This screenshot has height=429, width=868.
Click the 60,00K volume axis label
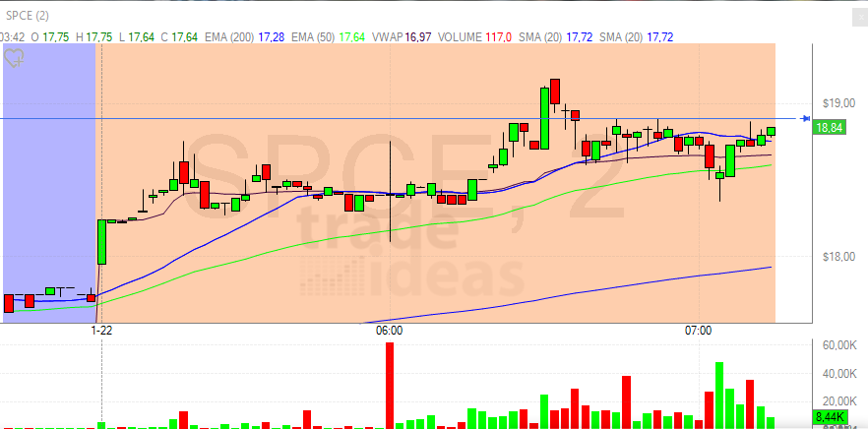point(839,344)
